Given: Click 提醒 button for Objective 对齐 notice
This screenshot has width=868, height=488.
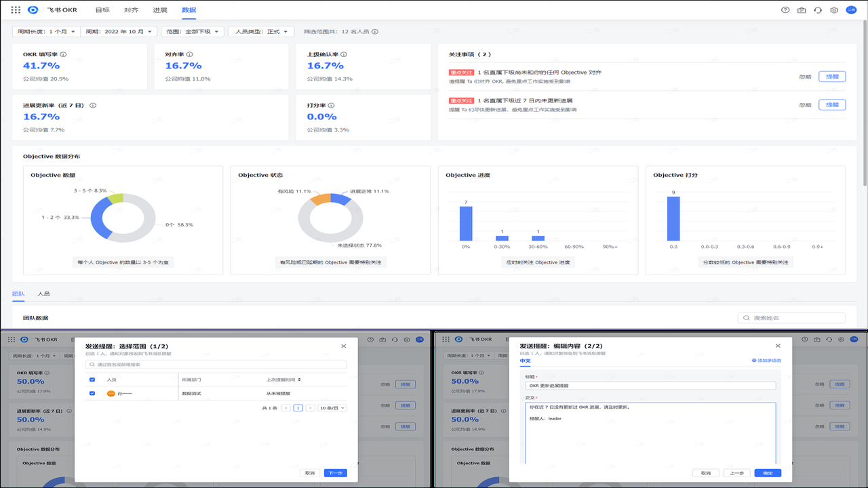Looking at the screenshot, I should (x=832, y=77).
